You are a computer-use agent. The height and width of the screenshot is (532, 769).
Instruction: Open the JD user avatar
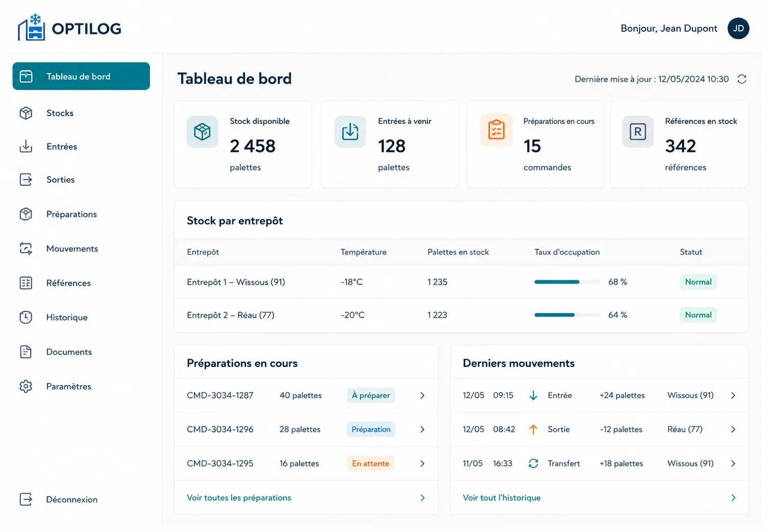click(738, 29)
